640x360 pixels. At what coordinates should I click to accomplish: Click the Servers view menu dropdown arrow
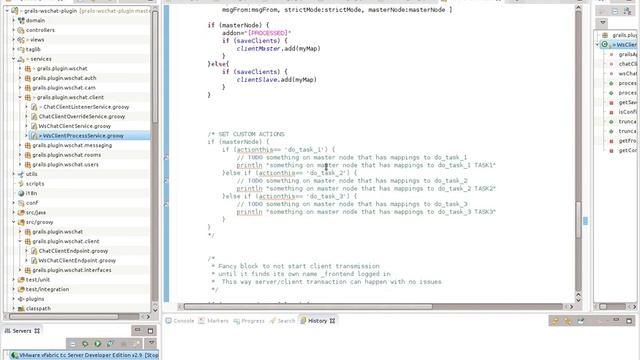[x=151, y=343]
